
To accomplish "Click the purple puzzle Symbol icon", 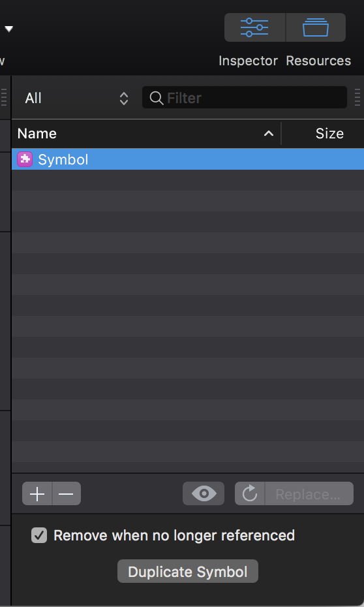I will coord(25,159).
